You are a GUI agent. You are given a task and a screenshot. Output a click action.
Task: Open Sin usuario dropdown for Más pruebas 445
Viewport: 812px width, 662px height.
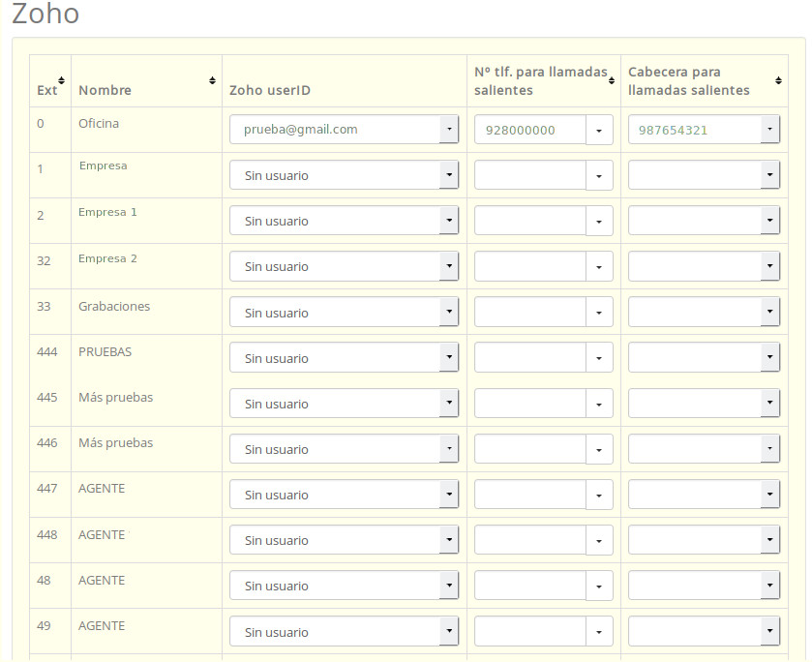[x=448, y=403]
